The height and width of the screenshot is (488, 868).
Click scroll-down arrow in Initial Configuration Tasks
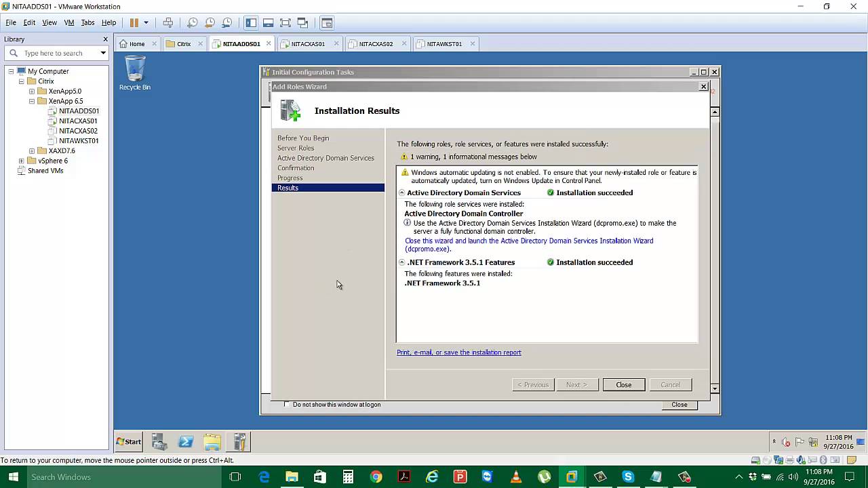coord(715,388)
